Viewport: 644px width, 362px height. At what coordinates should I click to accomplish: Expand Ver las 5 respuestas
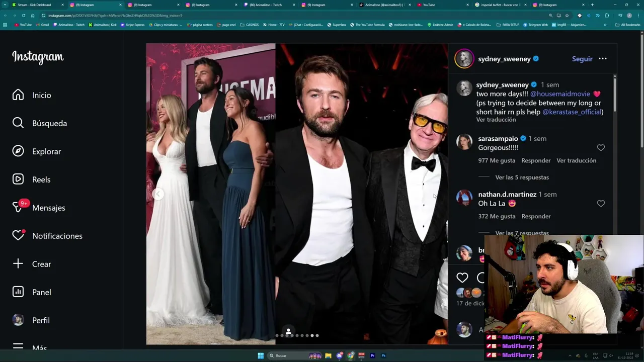(x=522, y=177)
